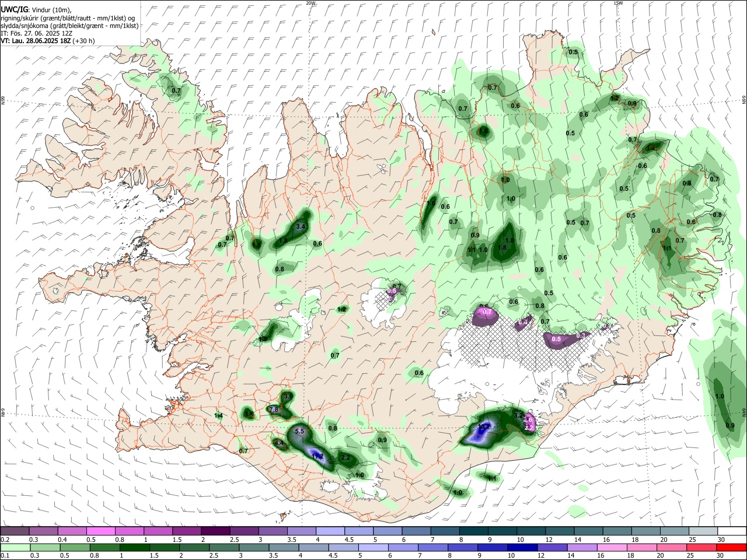The height and width of the screenshot is (560, 747).
Task: Click the 3.0 precipitation value on the map
Action: click(x=288, y=396)
